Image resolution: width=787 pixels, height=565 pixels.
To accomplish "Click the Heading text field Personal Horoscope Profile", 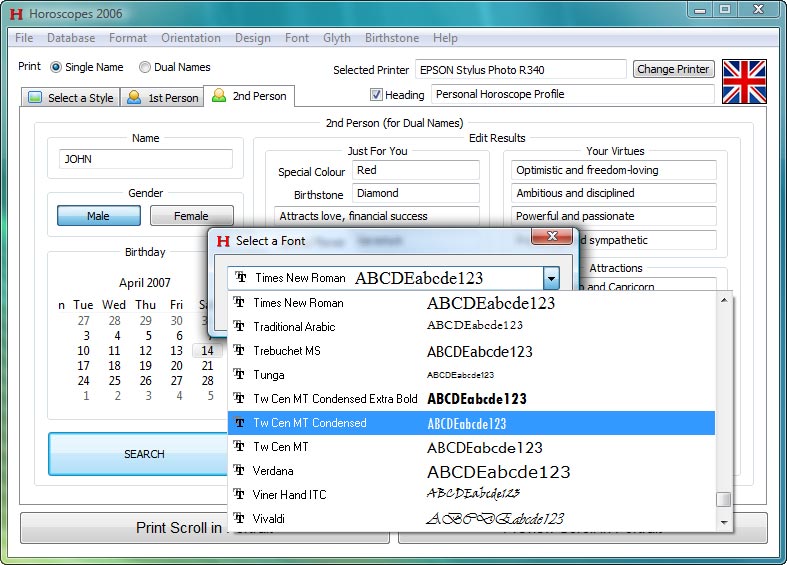I will [573, 94].
